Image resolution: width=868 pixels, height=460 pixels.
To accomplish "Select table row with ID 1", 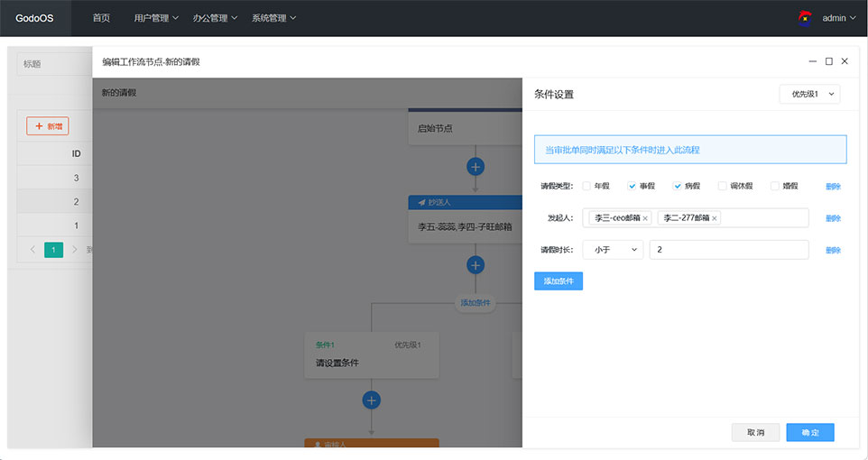I will click(x=54, y=225).
